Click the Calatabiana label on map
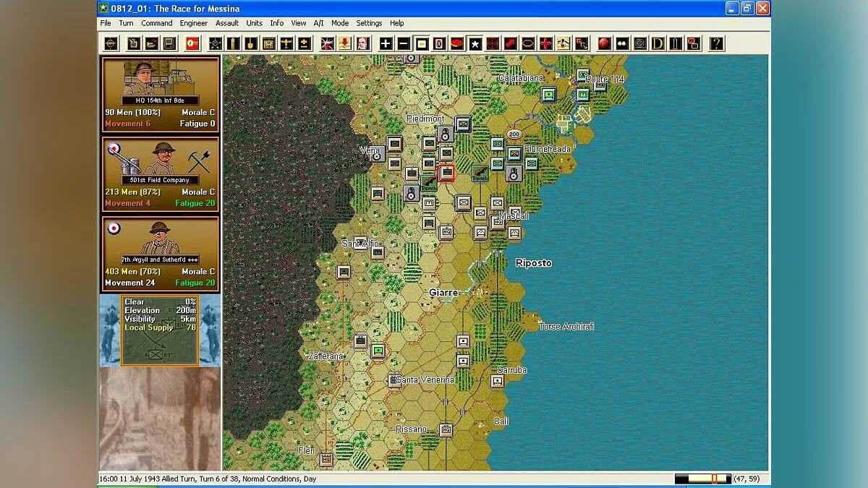The width and height of the screenshot is (868, 488). pyautogui.click(x=521, y=78)
